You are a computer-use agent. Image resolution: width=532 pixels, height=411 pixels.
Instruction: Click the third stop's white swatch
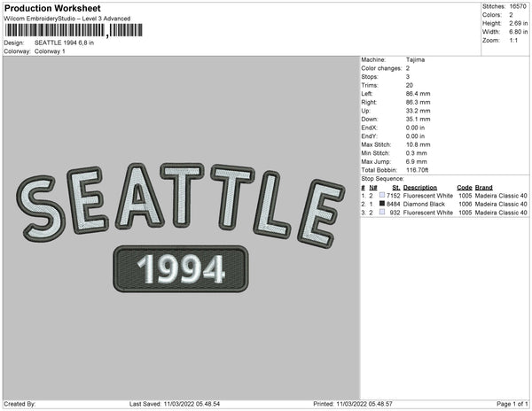382,213
